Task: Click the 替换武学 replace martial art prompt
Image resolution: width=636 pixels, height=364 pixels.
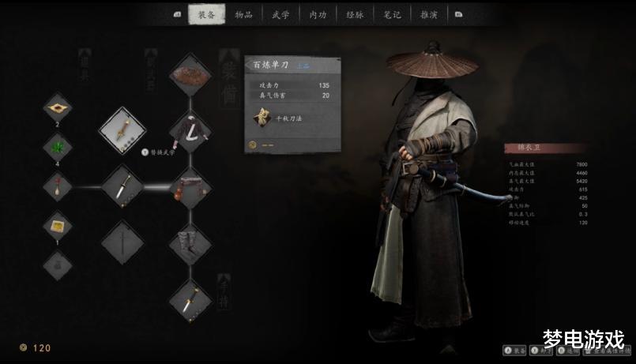Action: (158, 152)
